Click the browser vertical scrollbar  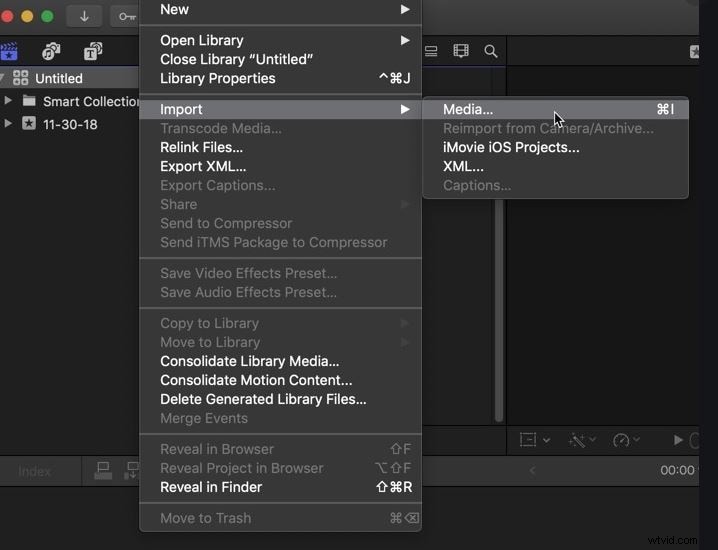click(499, 310)
